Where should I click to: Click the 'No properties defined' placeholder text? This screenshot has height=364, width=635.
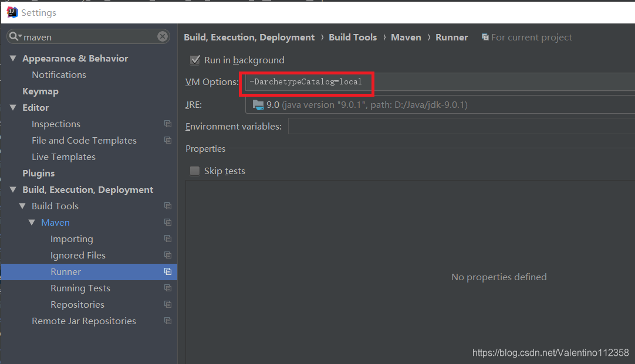(499, 277)
